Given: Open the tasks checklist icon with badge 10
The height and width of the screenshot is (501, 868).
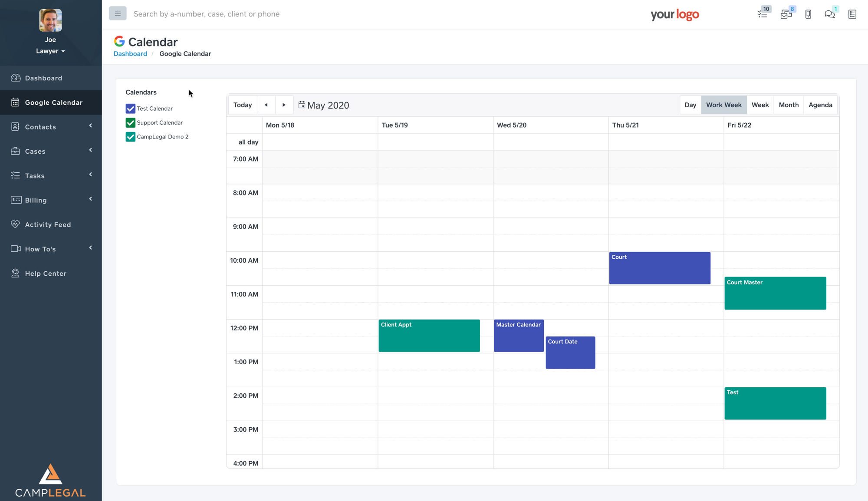Looking at the screenshot, I should (763, 14).
